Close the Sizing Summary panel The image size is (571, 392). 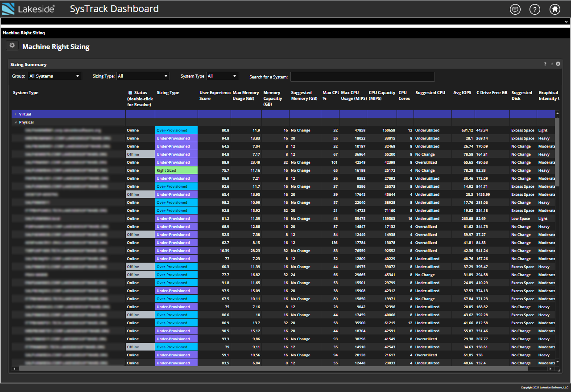[x=558, y=64]
